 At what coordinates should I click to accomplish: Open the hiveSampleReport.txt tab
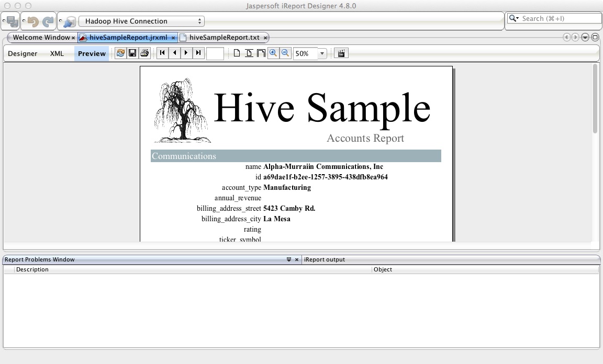(224, 37)
